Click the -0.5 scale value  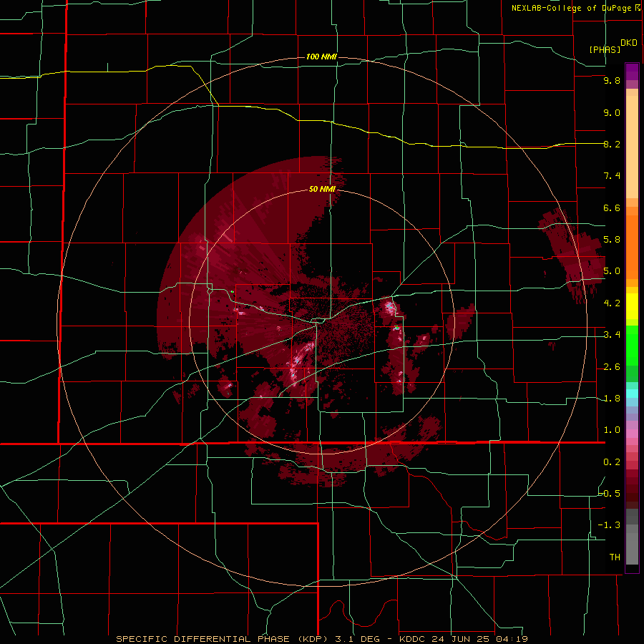click(610, 494)
